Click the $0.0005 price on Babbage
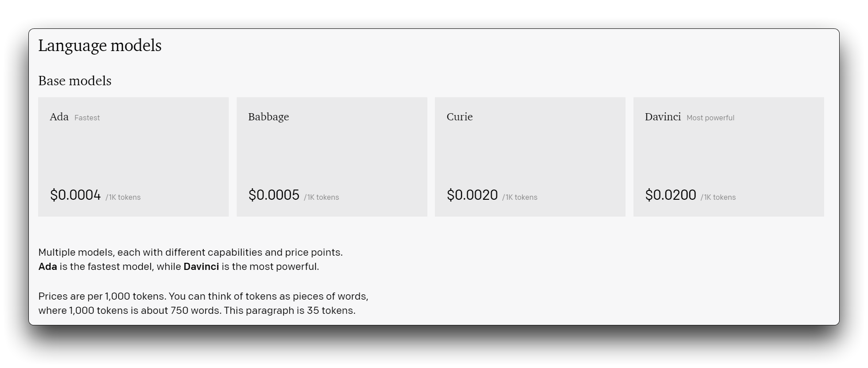The image size is (868, 368). (274, 195)
